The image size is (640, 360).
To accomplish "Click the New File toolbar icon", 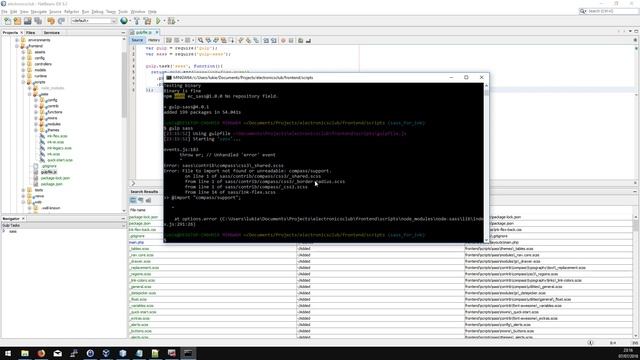I will (7, 21).
